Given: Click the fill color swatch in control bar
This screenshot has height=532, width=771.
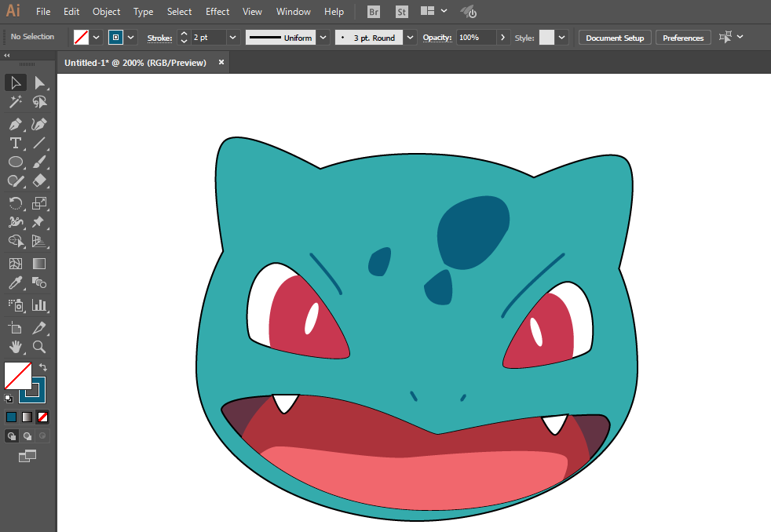Looking at the screenshot, I should 81,38.
